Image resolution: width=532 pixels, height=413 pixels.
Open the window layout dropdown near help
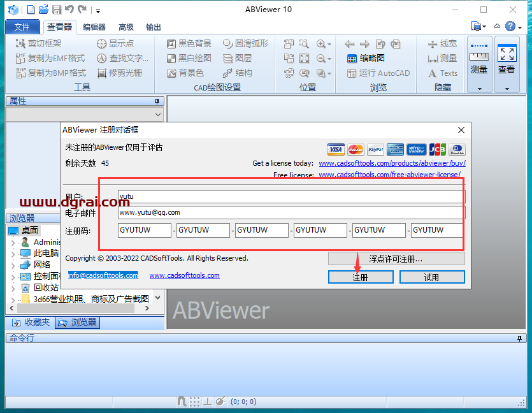(478, 26)
